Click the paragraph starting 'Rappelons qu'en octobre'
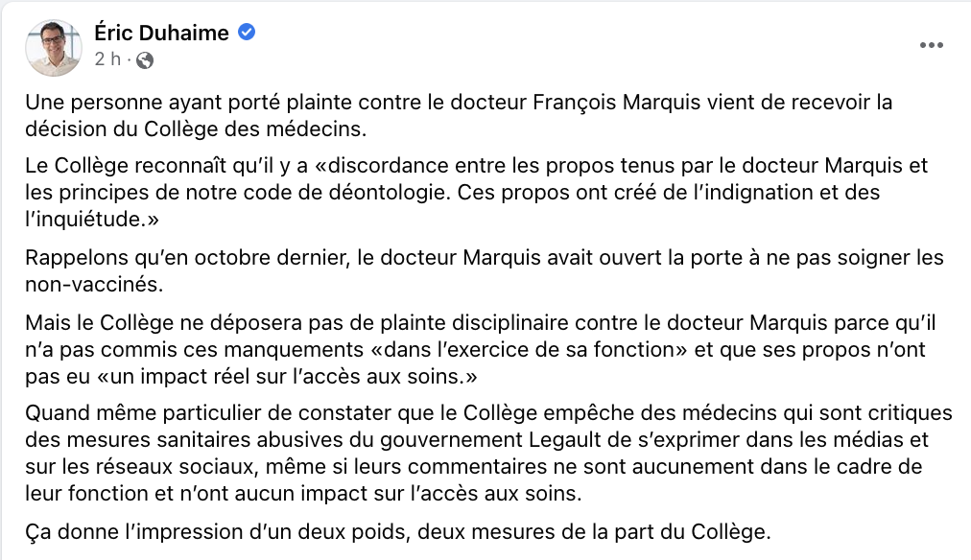Screen dimensions: 971x560 (485, 270)
